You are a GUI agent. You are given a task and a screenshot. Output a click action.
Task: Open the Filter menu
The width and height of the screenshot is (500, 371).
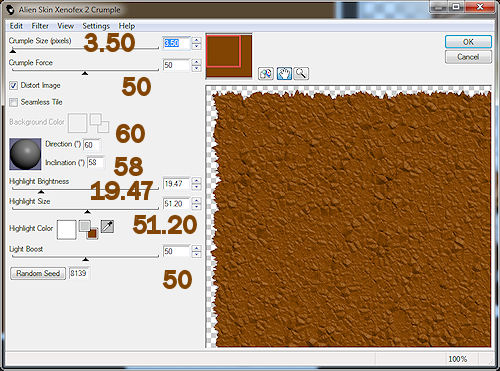tap(40, 26)
